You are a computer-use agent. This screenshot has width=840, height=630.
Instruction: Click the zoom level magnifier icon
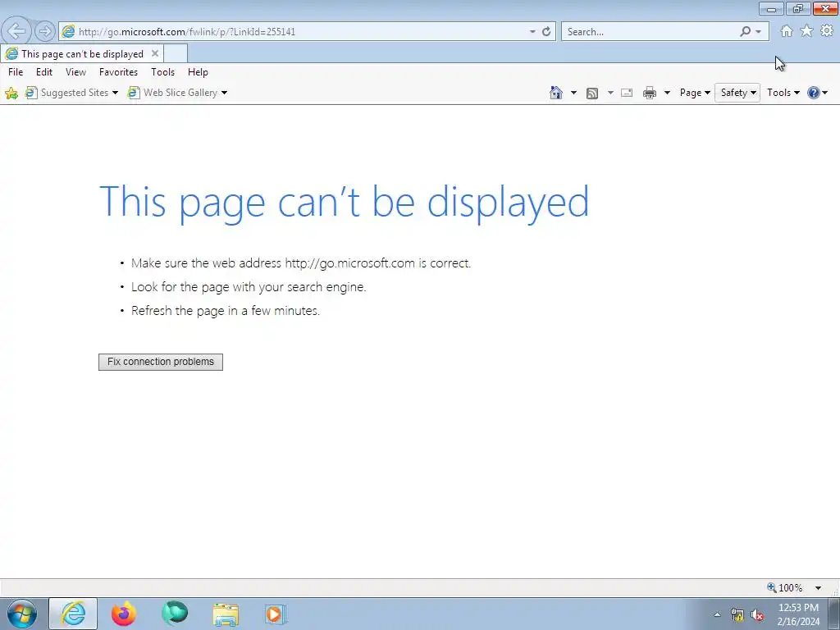click(771, 587)
